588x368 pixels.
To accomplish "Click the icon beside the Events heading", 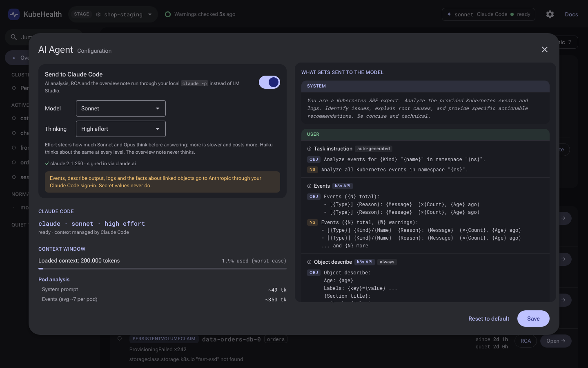I will click(309, 186).
